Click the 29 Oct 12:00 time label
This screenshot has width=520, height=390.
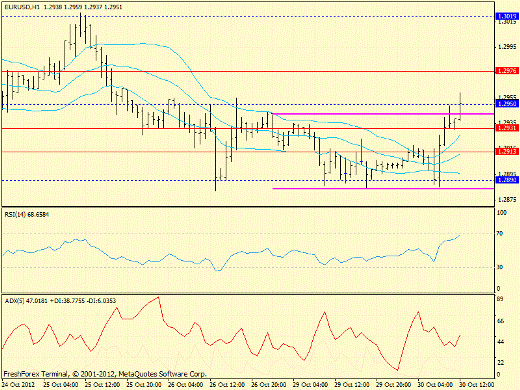pyautogui.click(x=353, y=385)
